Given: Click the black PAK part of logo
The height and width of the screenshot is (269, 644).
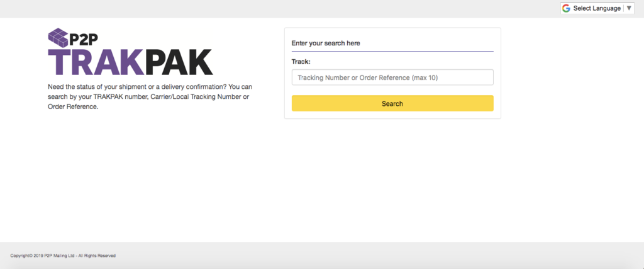Looking at the screenshot, I should click(x=179, y=62).
